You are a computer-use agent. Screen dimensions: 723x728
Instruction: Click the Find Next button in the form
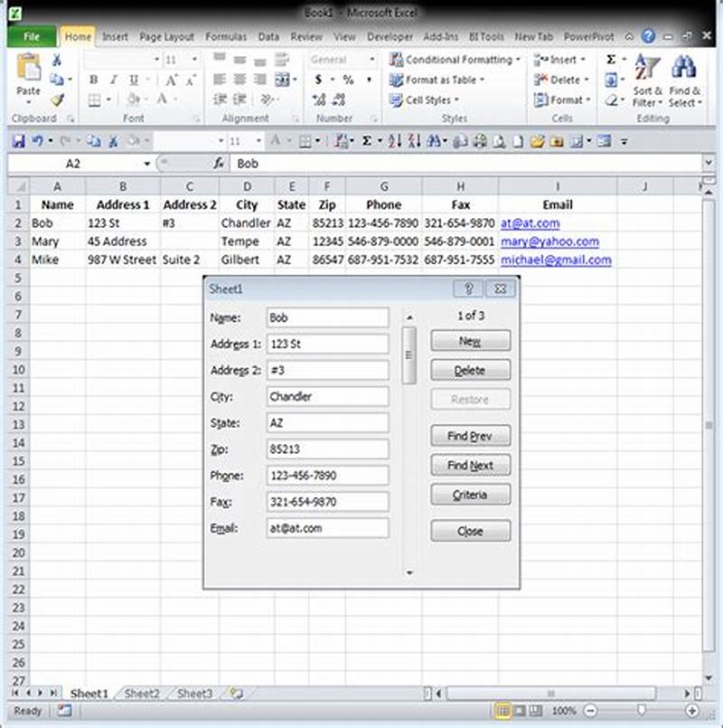click(469, 465)
